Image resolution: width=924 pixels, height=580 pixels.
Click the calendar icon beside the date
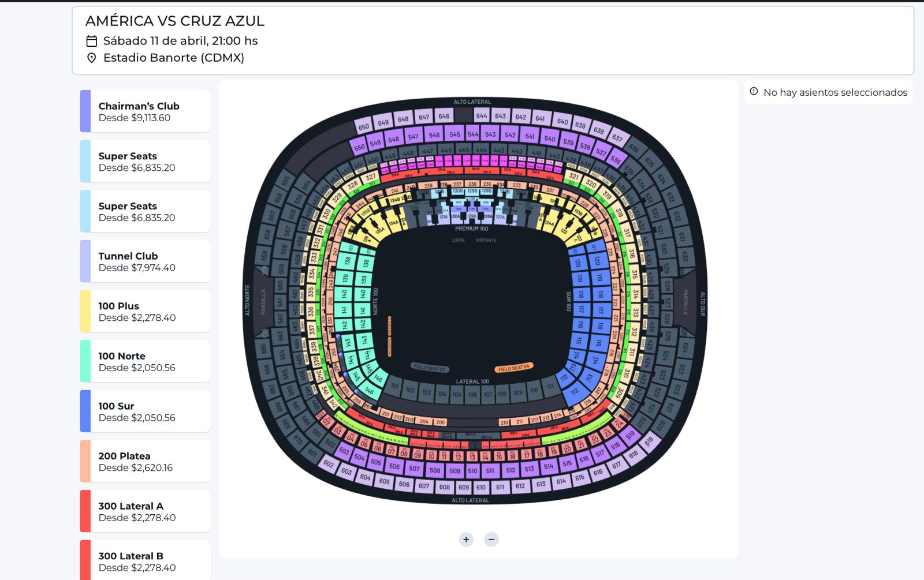point(91,41)
